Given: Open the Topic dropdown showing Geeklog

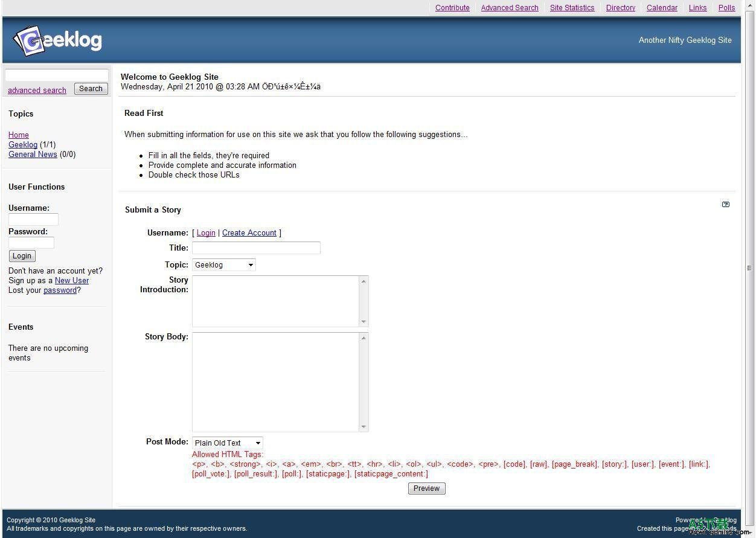Looking at the screenshot, I should (x=224, y=264).
